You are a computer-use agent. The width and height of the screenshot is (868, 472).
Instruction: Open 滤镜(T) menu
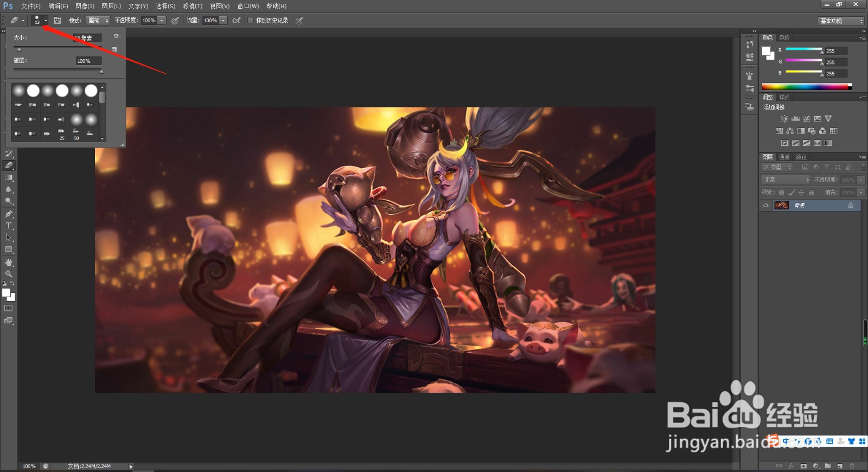coord(193,6)
